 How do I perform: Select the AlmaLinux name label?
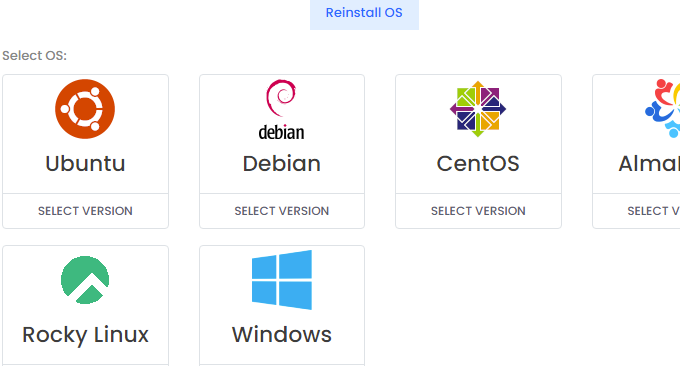(x=649, y=163)
